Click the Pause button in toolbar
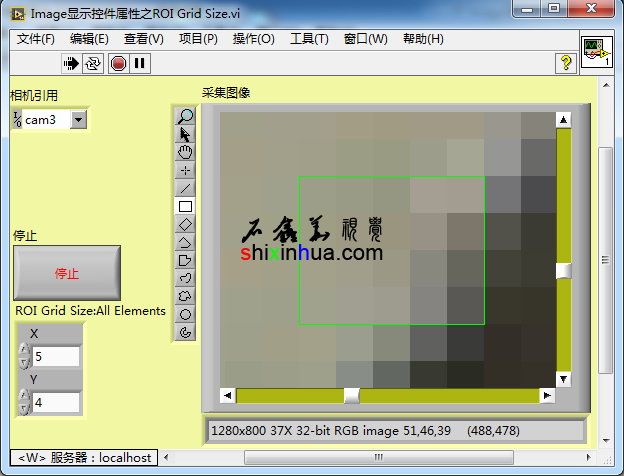 pos(140,63)
